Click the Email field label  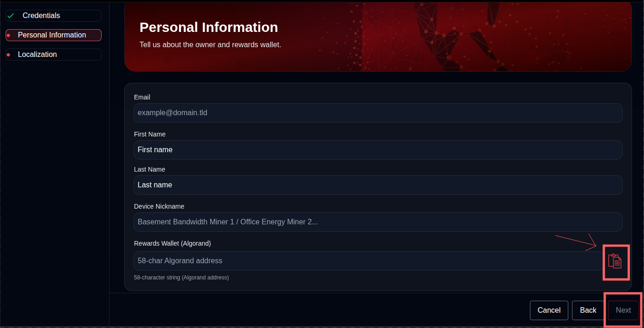tap(142, 97)
